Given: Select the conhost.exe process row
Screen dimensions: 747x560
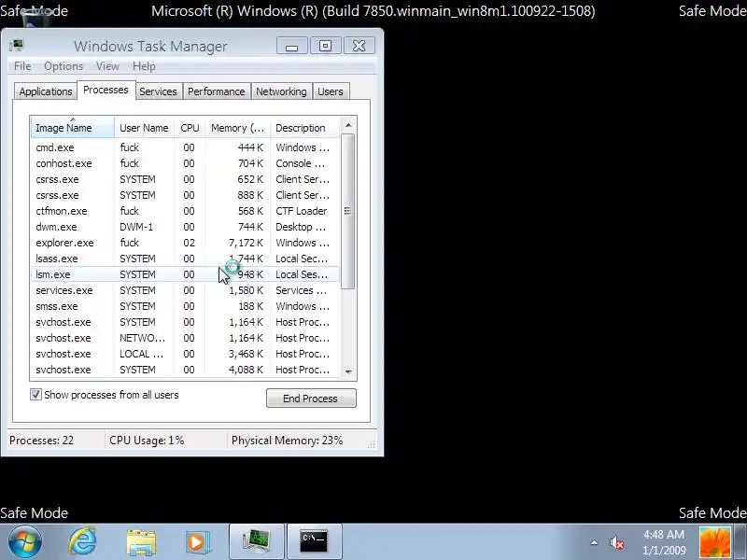Looking at the screenshot, I should pyautogui.click(x=186, y=163).
